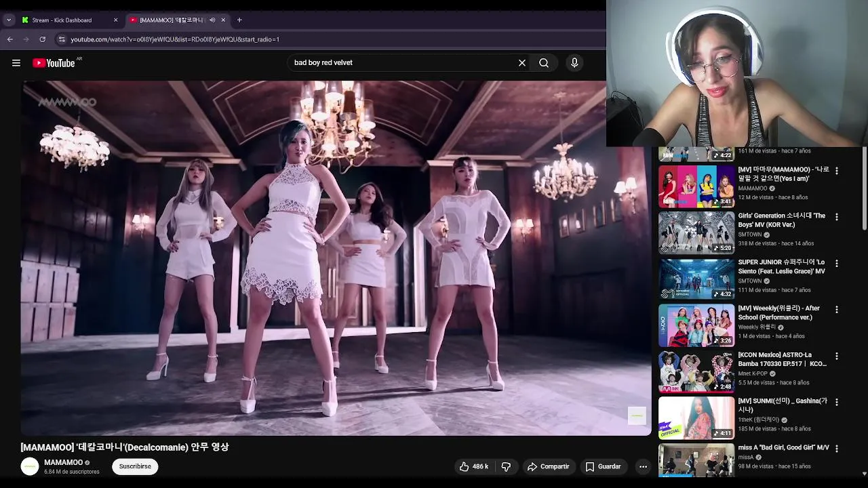This screenshot has height=488, width=868.
Task: Open Weeekly 'After School' thumbnail
Action: point(696,325)
